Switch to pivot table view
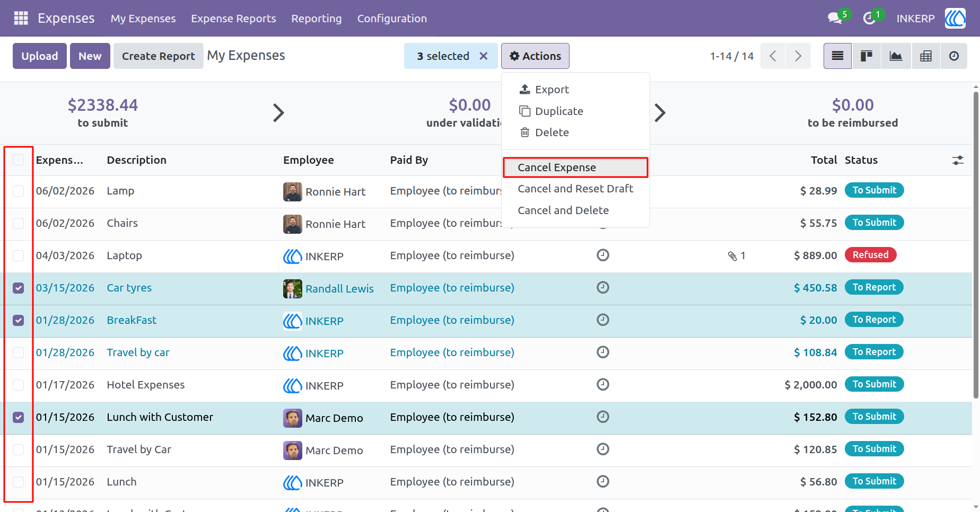 coord(926,56)
